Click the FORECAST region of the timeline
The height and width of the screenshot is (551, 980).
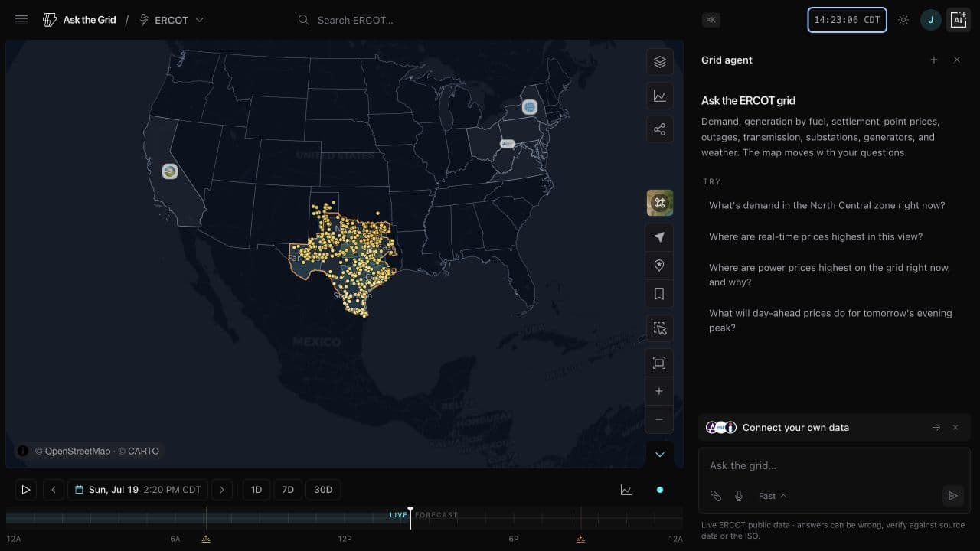[x=436, y=515]
